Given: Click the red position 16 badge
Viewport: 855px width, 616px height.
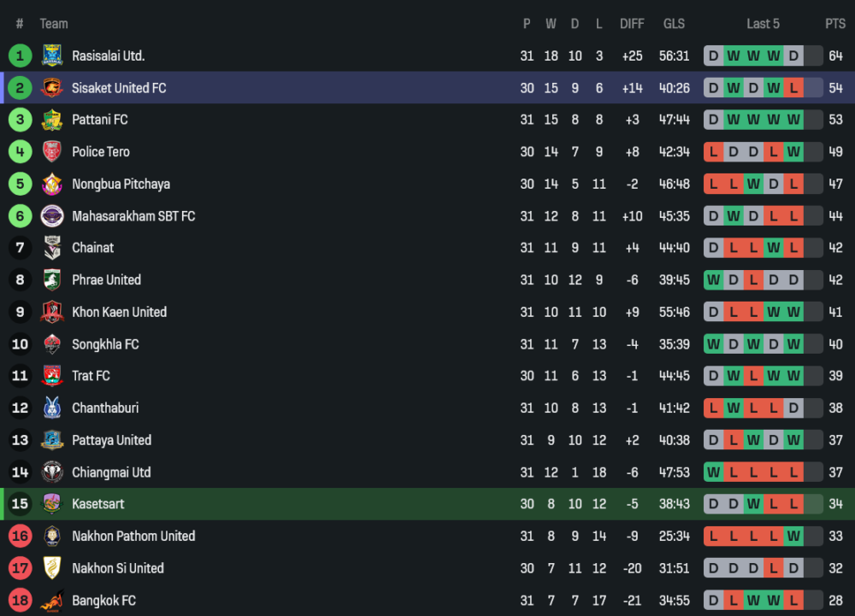Looking at the screenshot, I should tap(20, 537).
